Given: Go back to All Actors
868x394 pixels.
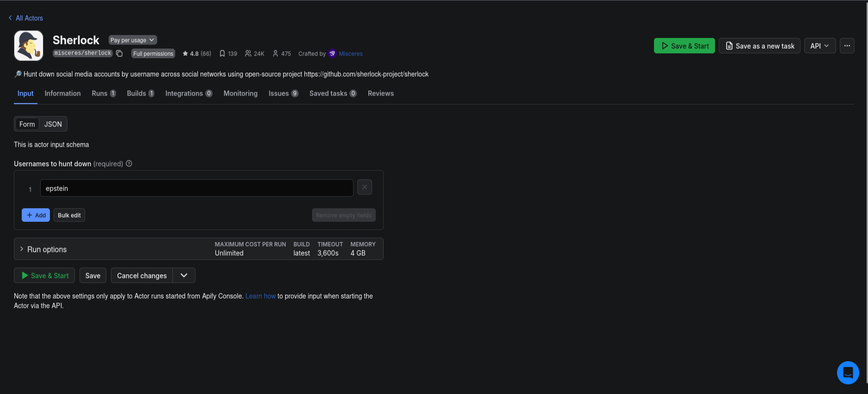Looking at the screenshot, I should [x=26, y=18].
